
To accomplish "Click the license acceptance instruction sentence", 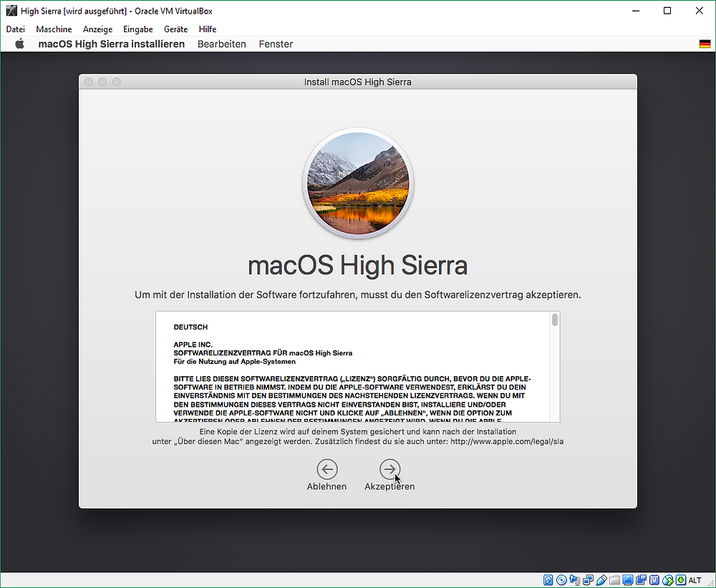I will [358, 295].
